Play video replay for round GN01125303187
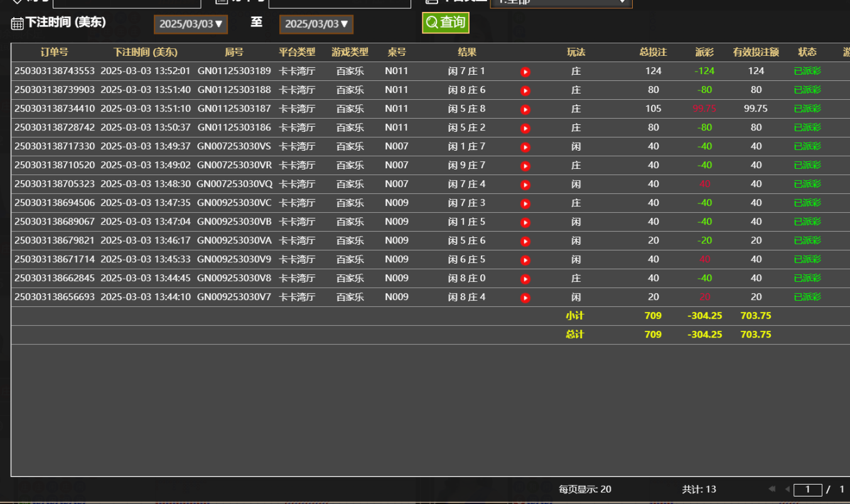 525,109
